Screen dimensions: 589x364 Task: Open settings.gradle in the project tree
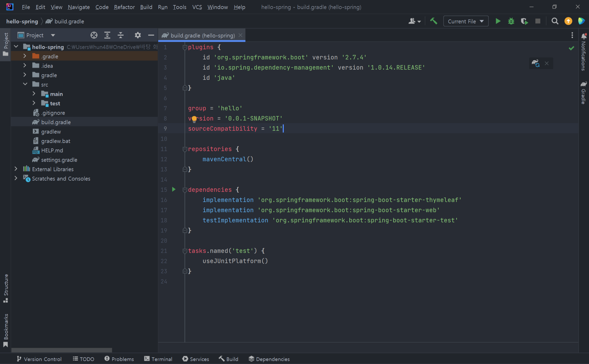click(x=59, y=160)
